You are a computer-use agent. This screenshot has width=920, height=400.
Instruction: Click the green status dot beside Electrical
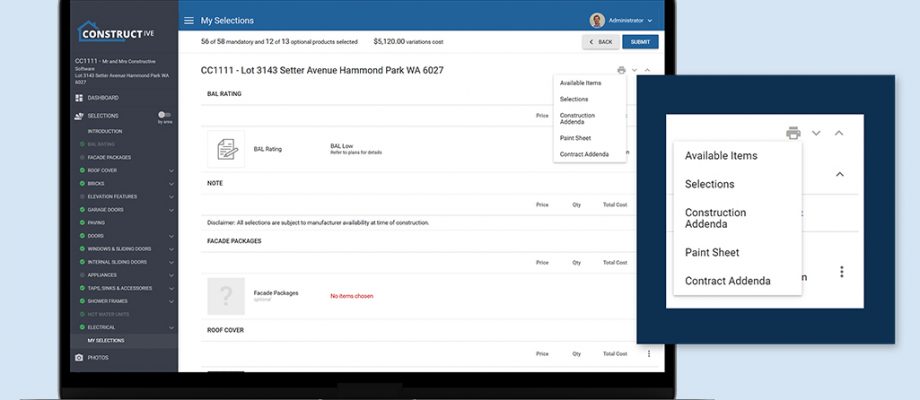pyautogui.click(x=82, y=327)
